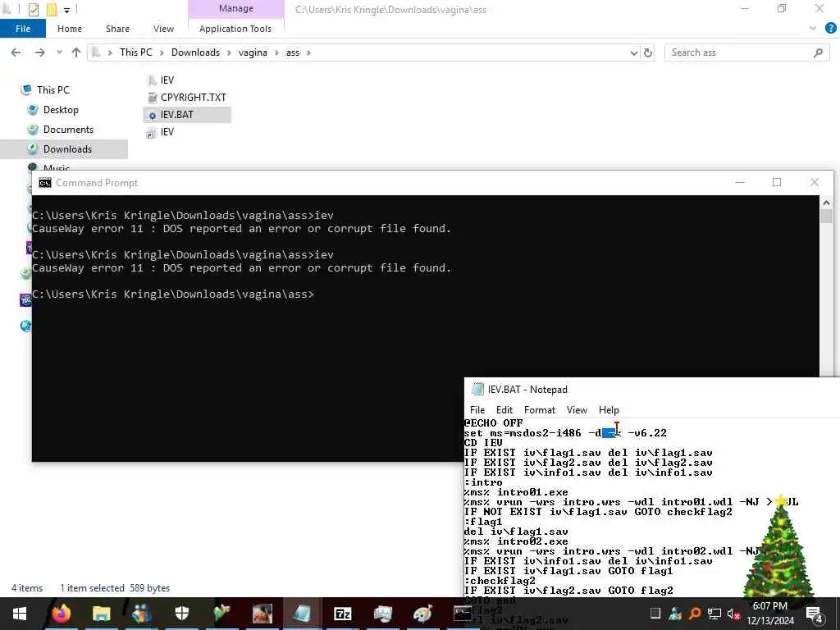The width and height of the screenshot is (840, 630).
Task: Open the File tab in Explorer
Action: click(23, 29)
